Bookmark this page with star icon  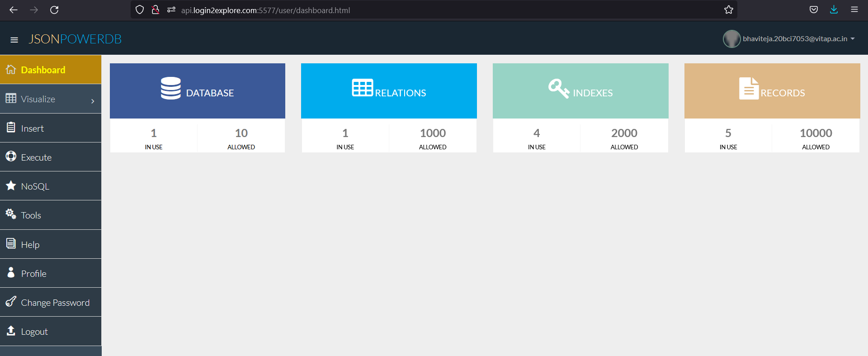pyautogui.click(x=728, y=10)
